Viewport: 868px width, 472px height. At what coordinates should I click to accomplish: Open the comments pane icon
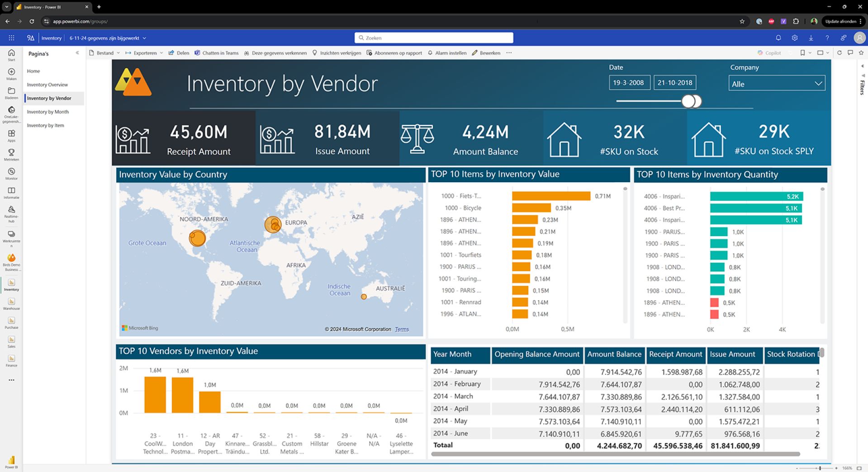pyautogui.click(x=850, y=53)
